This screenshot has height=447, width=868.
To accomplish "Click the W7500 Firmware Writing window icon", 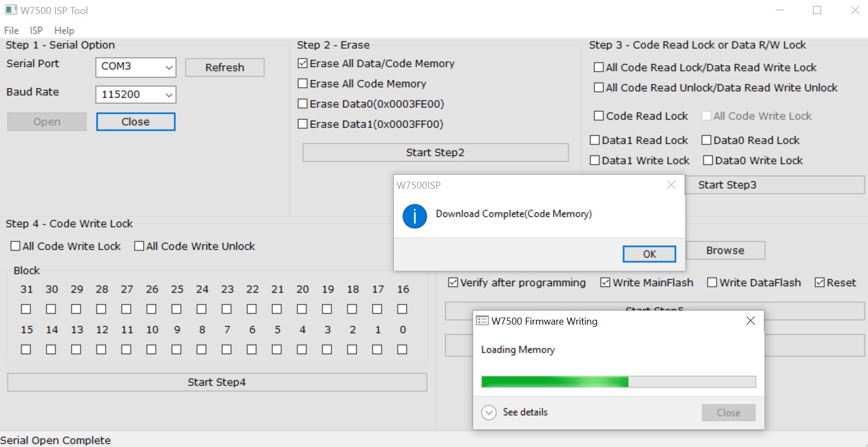I will pyautogui.click(x=482, y=321).
